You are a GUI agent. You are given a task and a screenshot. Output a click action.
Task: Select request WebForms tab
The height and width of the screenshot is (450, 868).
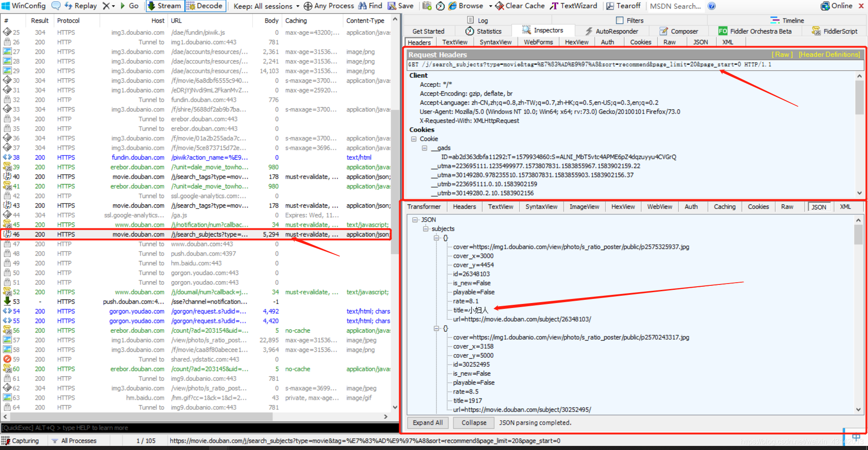click(538, 42)
